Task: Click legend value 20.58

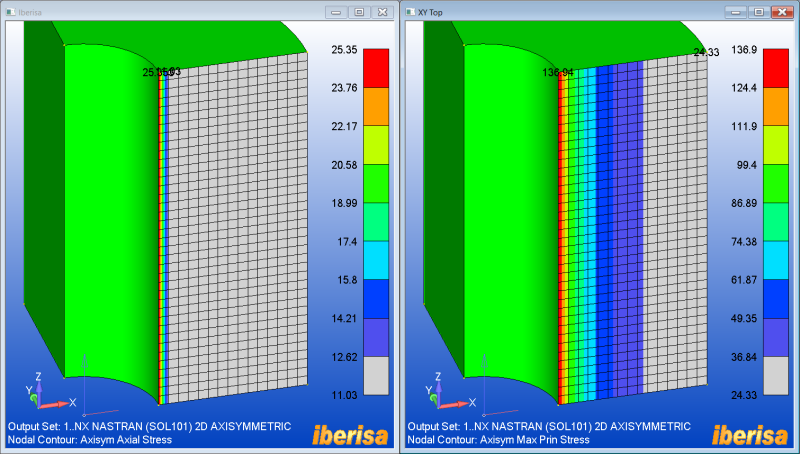Action: click(344, 165)
